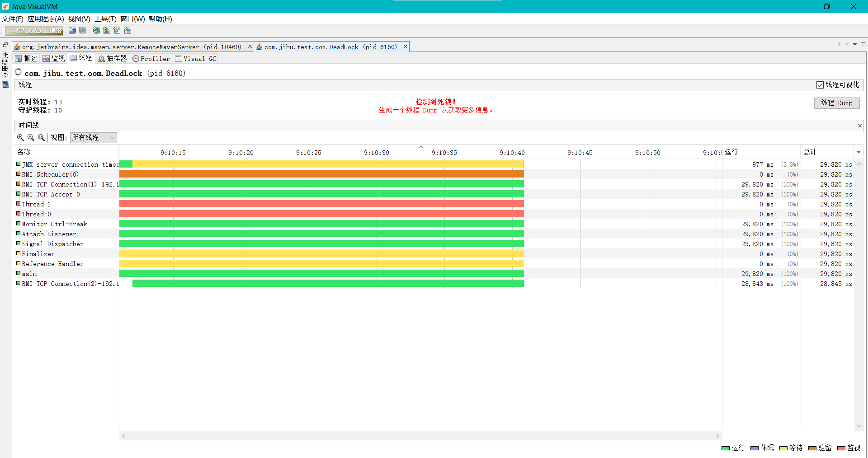
Task: Click the Add VM Coredump toolbar icon
Action: tap(117, 30)
